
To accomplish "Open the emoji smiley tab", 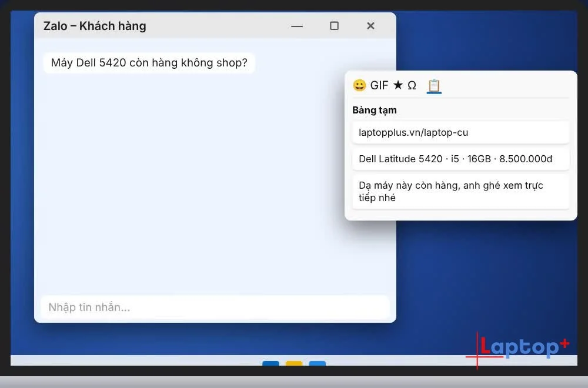I will coord(359,85).
